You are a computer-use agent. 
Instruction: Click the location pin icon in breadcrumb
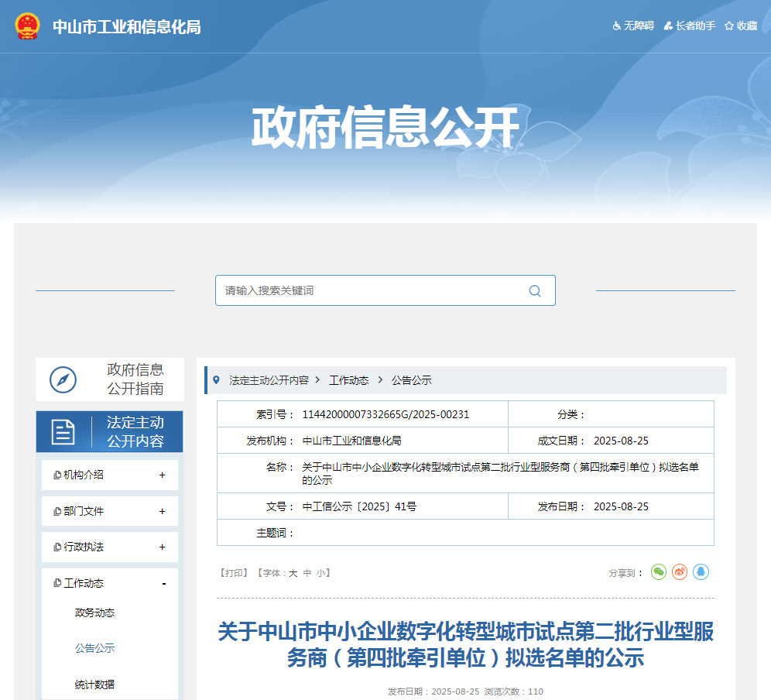(216, 380)
